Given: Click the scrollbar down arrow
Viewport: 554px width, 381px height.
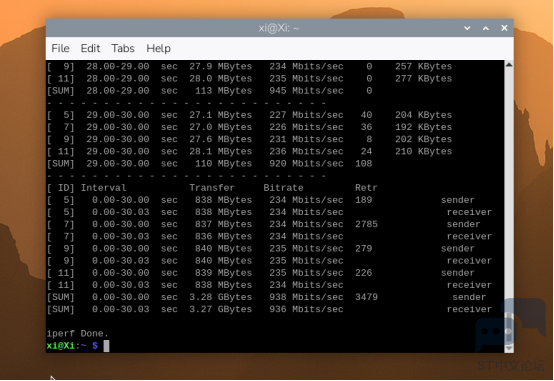Looking at the screenshot, I should click(509, 348).
